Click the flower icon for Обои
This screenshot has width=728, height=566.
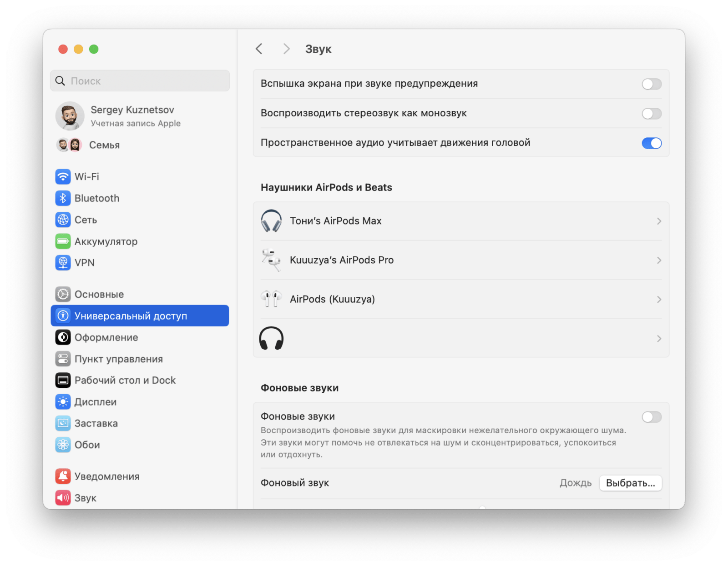pos(63,445)
